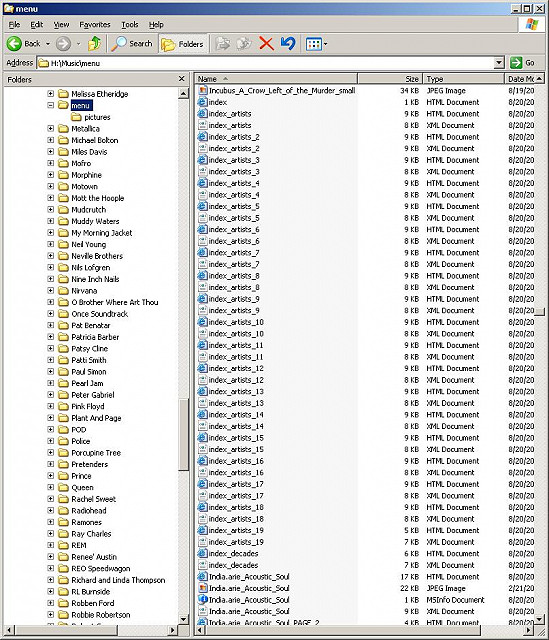Click the Forward arrow button
This screenshot has height=640, width=549.
coord(63,44)
